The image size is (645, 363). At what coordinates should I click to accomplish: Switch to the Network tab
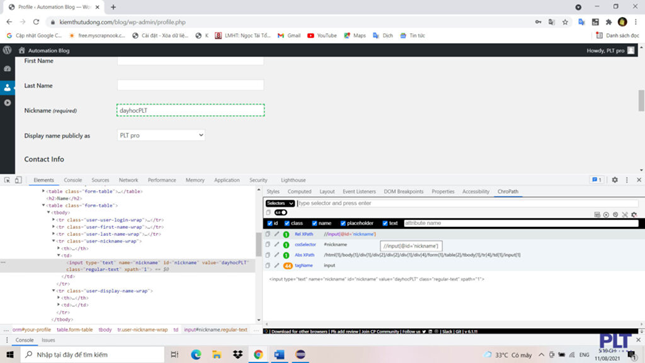tap(128, 180)
